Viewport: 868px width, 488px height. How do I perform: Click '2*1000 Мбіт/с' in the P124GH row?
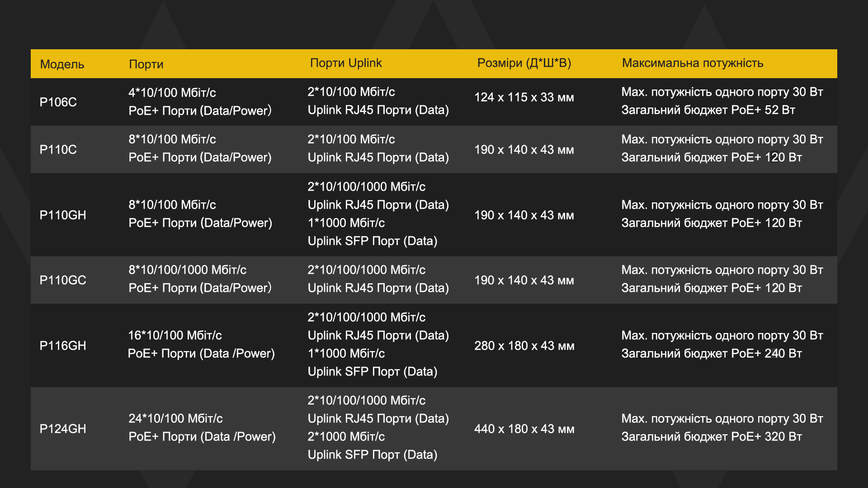coord(346,436)
